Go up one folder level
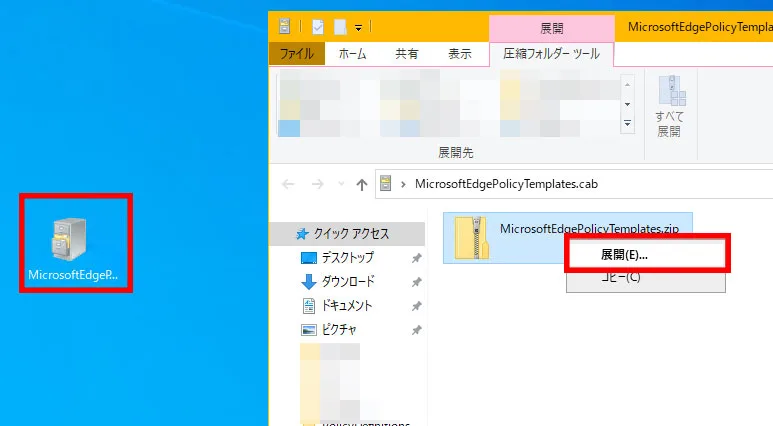The width and height of the screenshot is (773, 426). pos(362,184)
